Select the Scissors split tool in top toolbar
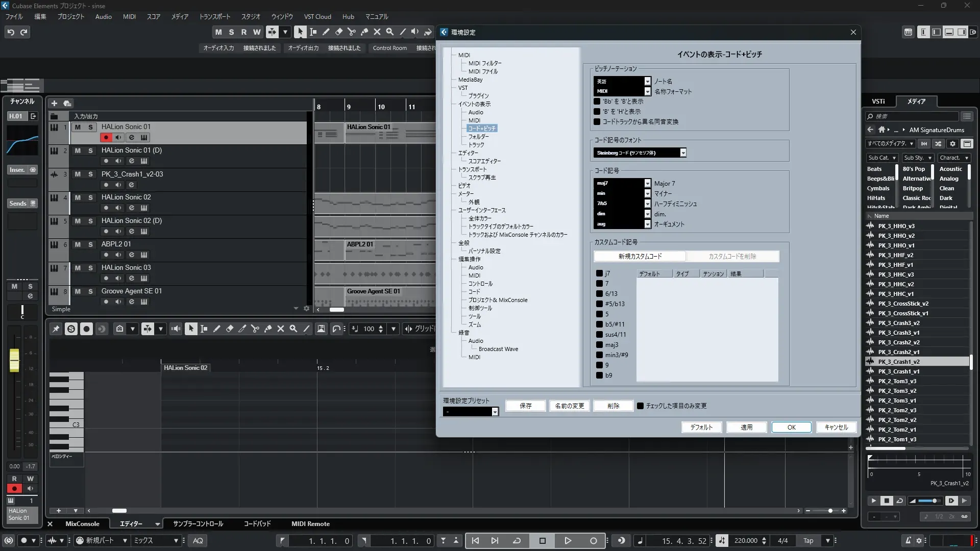The image size is (980, 551). point(351,32)
